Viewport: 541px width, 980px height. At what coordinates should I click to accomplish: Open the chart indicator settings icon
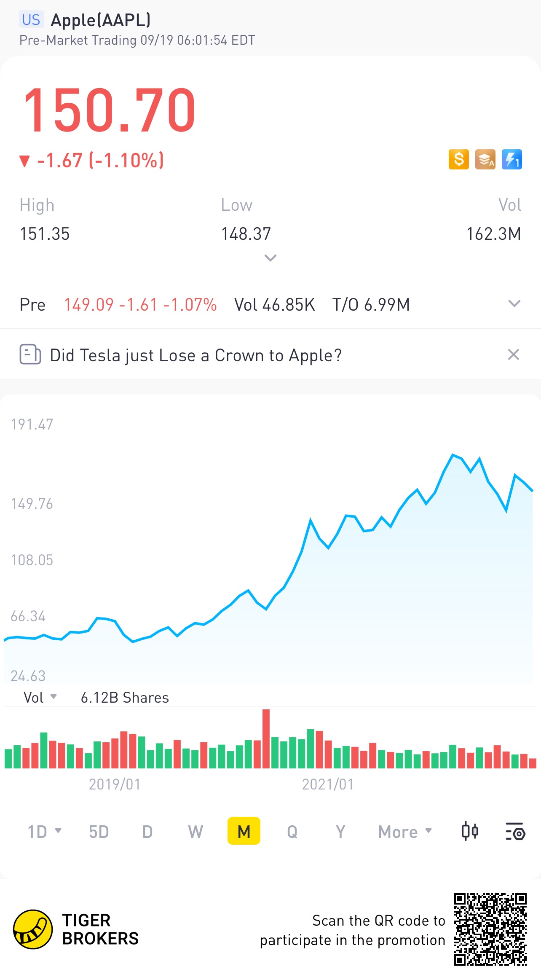[x=515, y=832]
